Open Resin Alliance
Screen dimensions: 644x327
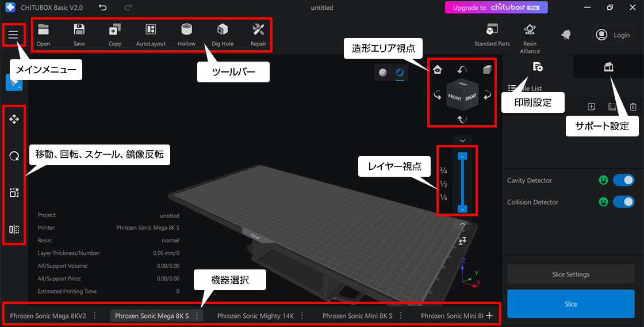530,39
